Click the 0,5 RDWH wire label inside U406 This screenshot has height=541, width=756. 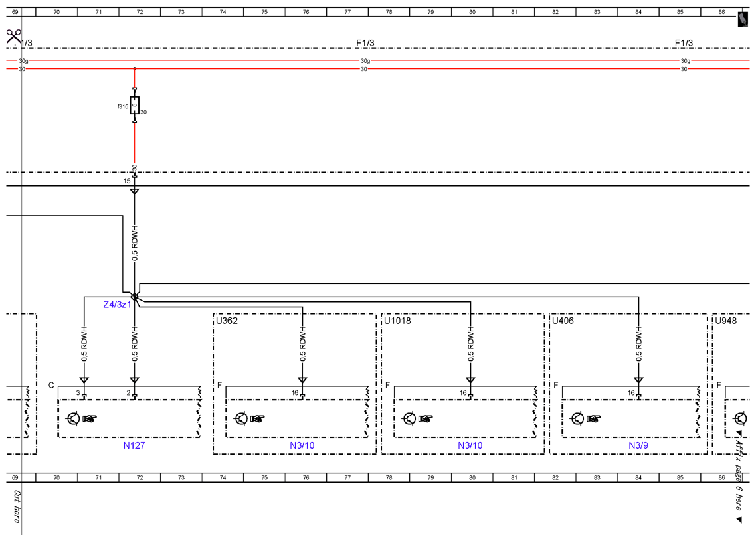tap(638, 344)
